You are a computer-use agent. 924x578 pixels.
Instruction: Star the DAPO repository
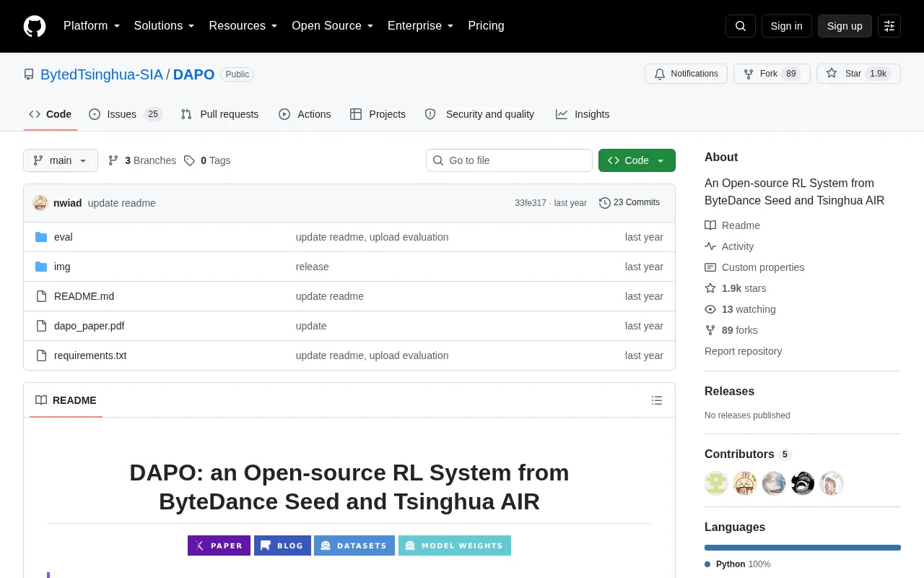pos(858,74)
